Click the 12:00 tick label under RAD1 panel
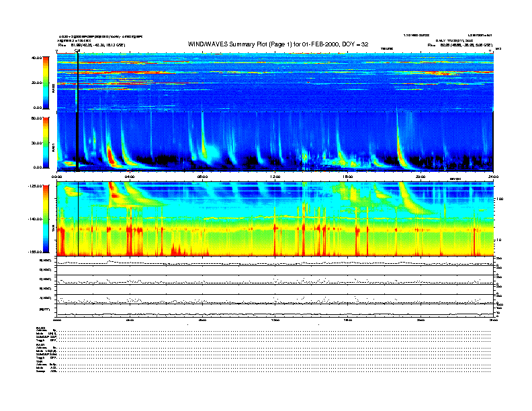 275,177
